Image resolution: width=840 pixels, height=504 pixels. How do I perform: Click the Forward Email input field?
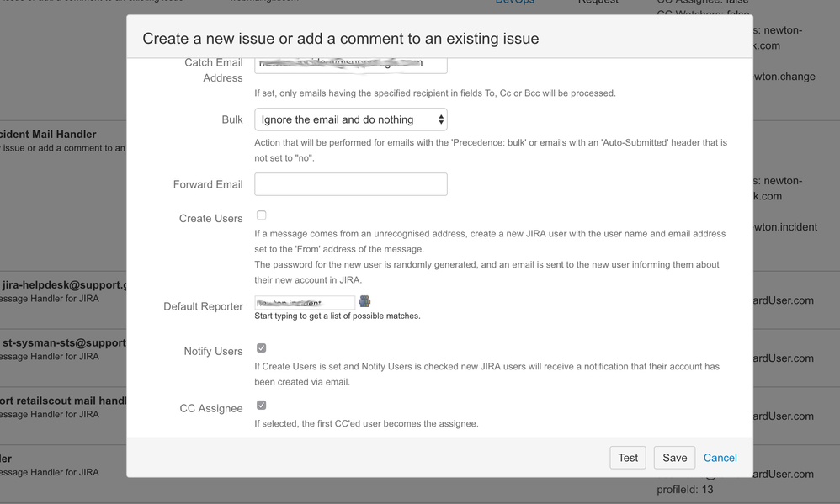tap(351, 184)
